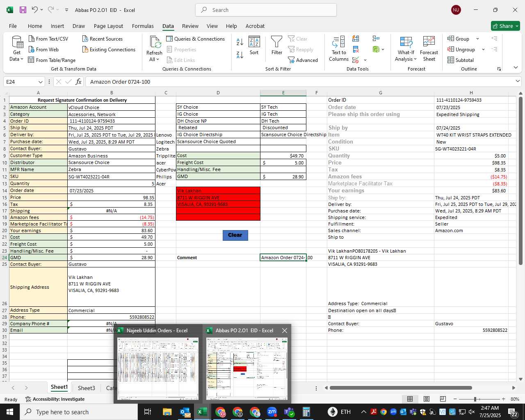Choose From Table/Range
The image size is (525, 420).
tap(52, 60)
